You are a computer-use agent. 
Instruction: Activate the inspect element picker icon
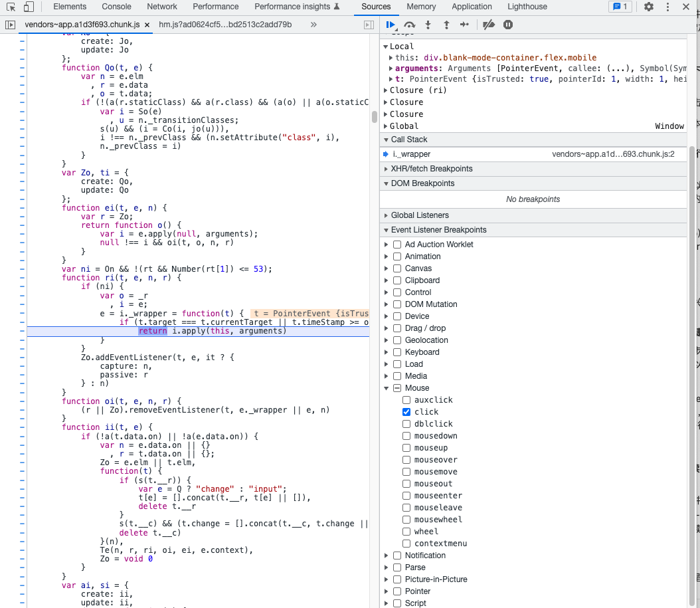pyautogui.click(x=11, y=7)
